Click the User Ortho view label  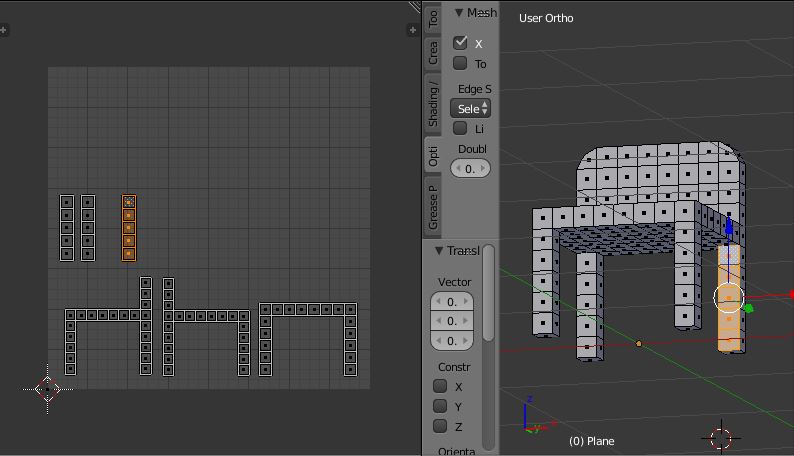point(546,18)
